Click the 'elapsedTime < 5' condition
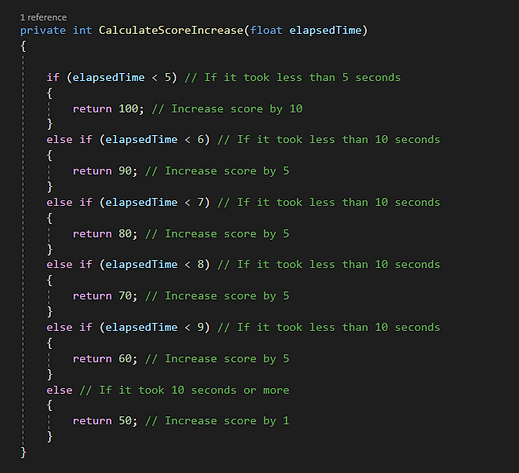 coord(122,78)
